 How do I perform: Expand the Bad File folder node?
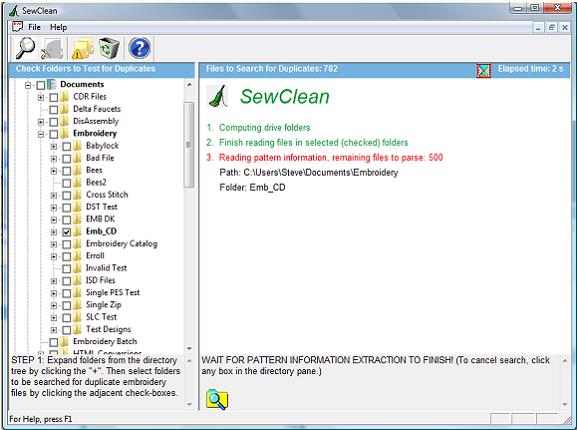[54, 159]
